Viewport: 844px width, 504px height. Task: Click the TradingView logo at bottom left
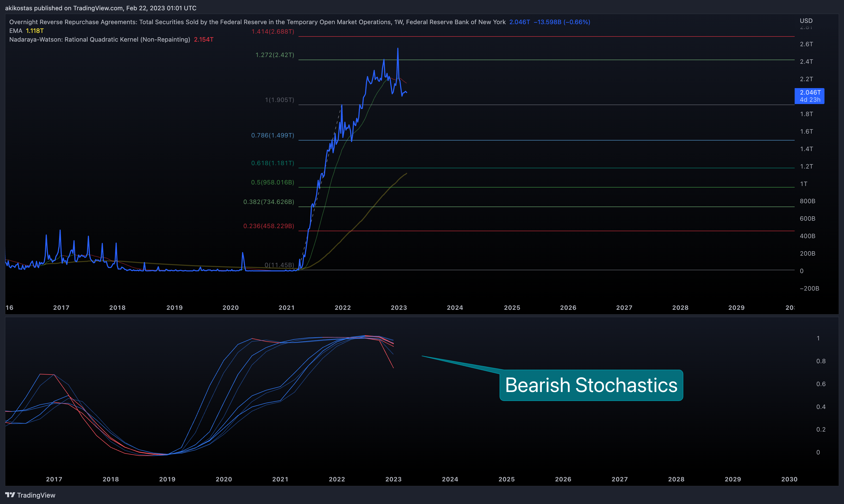tap(30, 495)
